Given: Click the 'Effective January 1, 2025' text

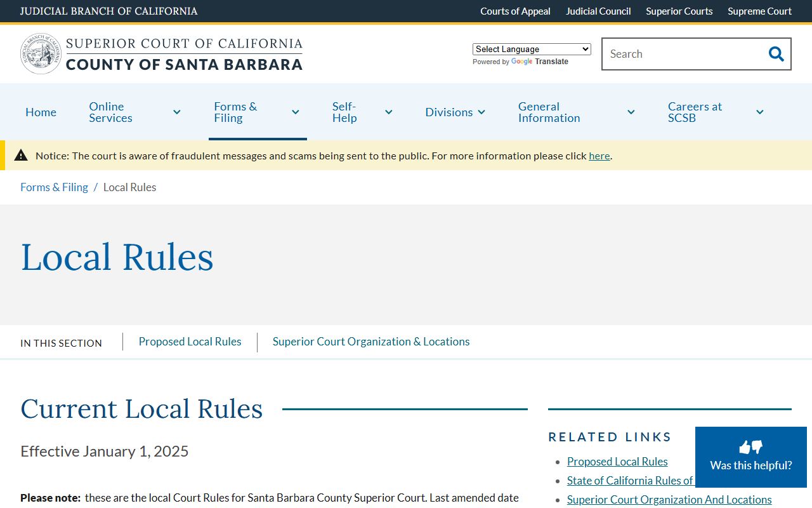Looking at the screenshot, I should point(105,451).
